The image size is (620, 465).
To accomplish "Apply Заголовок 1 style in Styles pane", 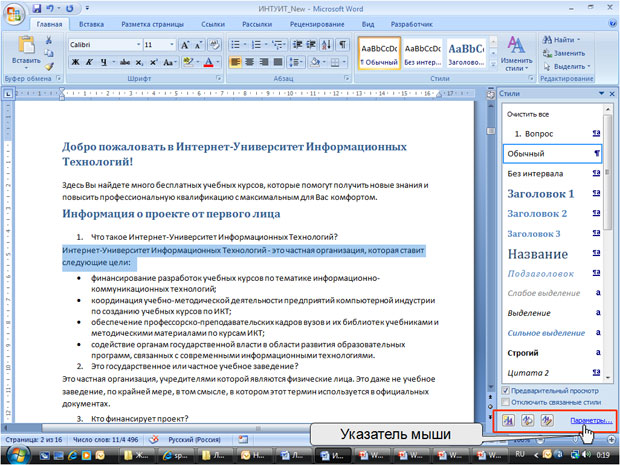I will click(x=552, y=194).
